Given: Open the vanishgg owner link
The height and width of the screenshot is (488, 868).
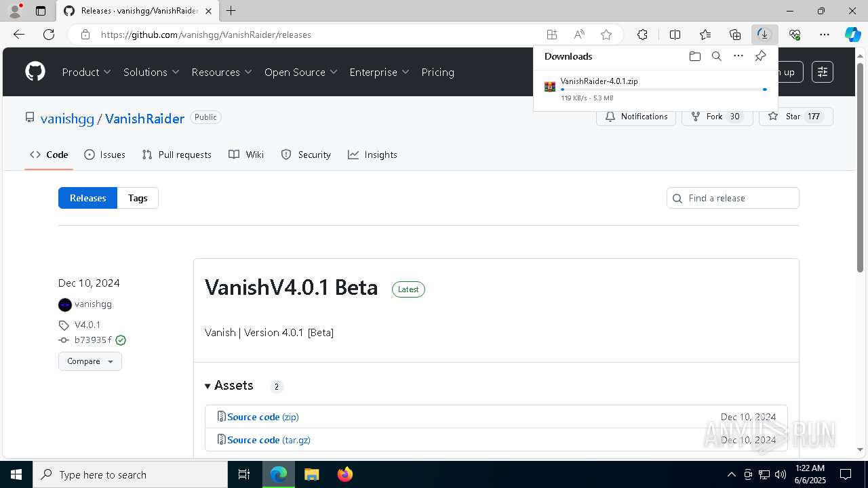Looking at the screenshot, I should pyautogui.click(x=67, y=119).
